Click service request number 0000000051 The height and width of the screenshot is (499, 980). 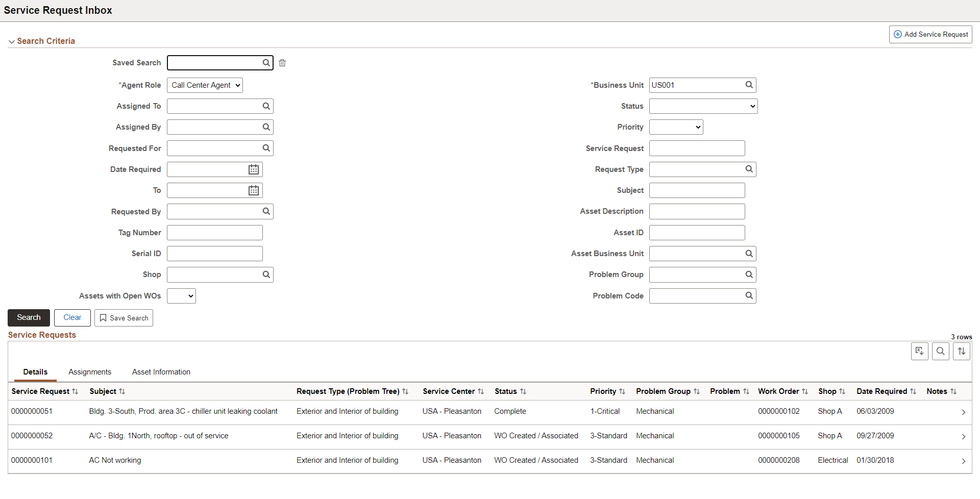[32, 411]
